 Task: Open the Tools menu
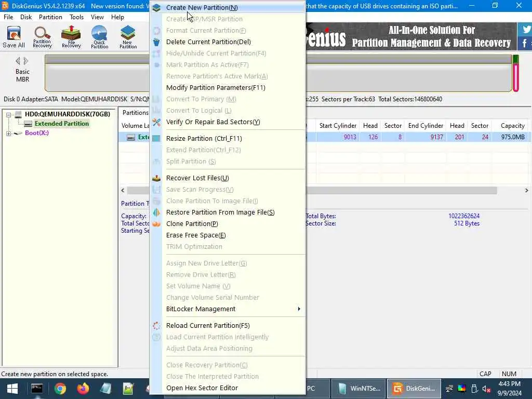pyautogui.click(x=76, y=17)
